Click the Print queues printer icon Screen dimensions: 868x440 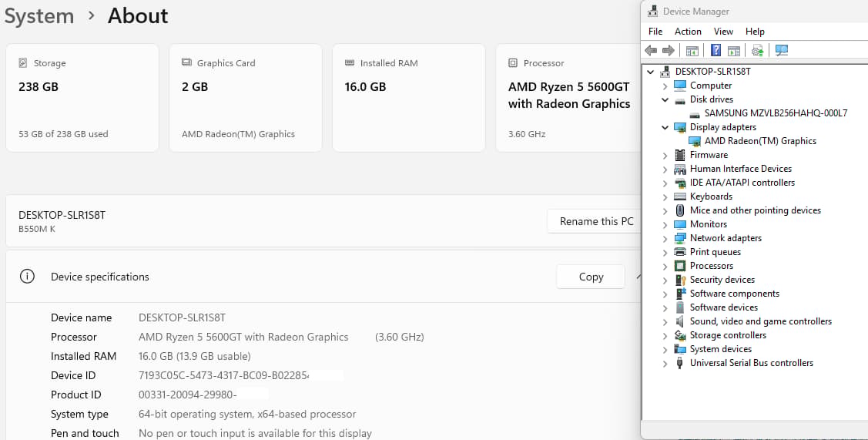(680, 252)
